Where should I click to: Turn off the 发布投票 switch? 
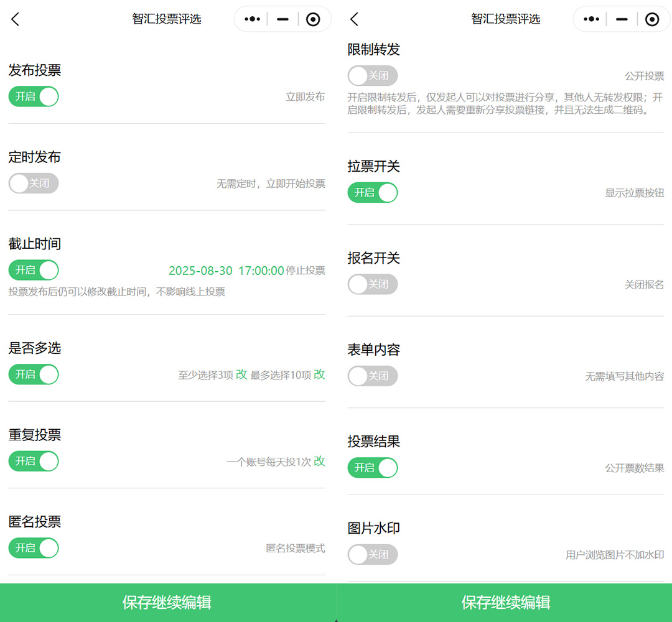point(34,96)
